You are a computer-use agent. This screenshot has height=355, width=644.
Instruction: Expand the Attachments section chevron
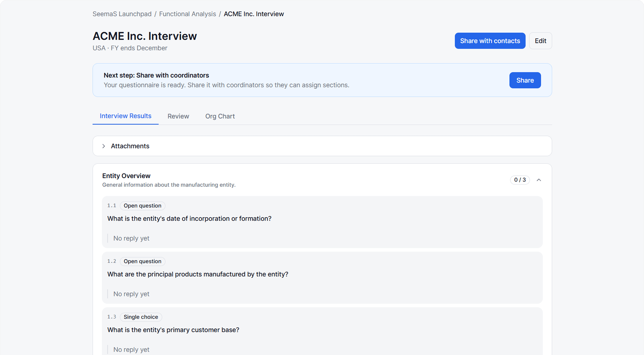click(103, 146)
